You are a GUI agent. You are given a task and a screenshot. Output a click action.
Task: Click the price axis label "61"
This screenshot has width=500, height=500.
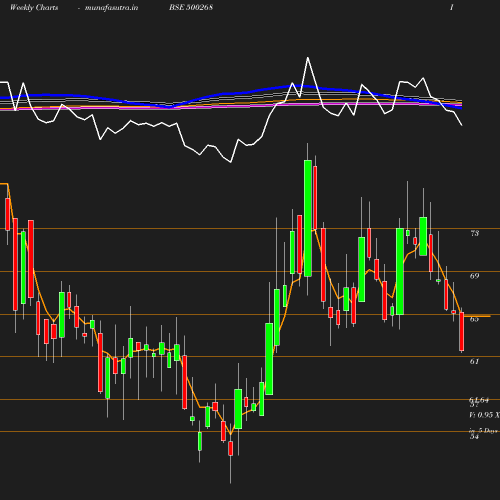[x=475, y=361]
